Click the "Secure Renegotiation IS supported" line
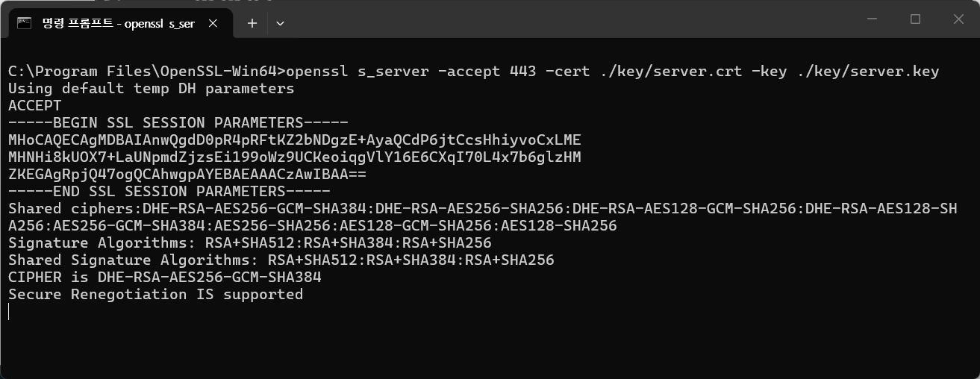This screenshot has width=980, height=379. [156, 295]
